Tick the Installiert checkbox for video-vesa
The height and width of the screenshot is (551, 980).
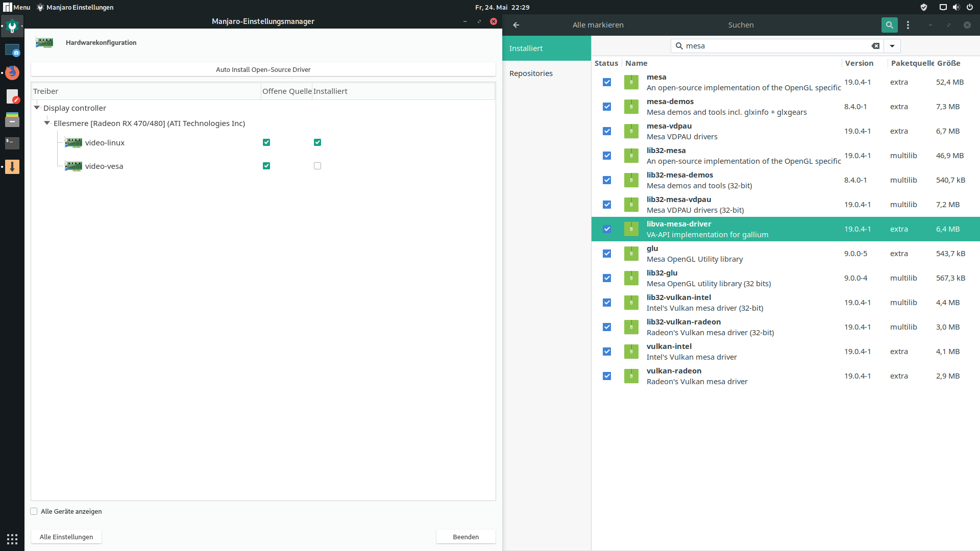tap(317, 166)
